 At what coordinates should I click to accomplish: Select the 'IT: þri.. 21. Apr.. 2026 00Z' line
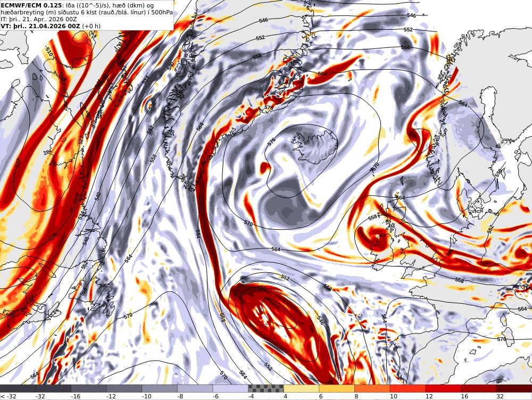[39, 19]
